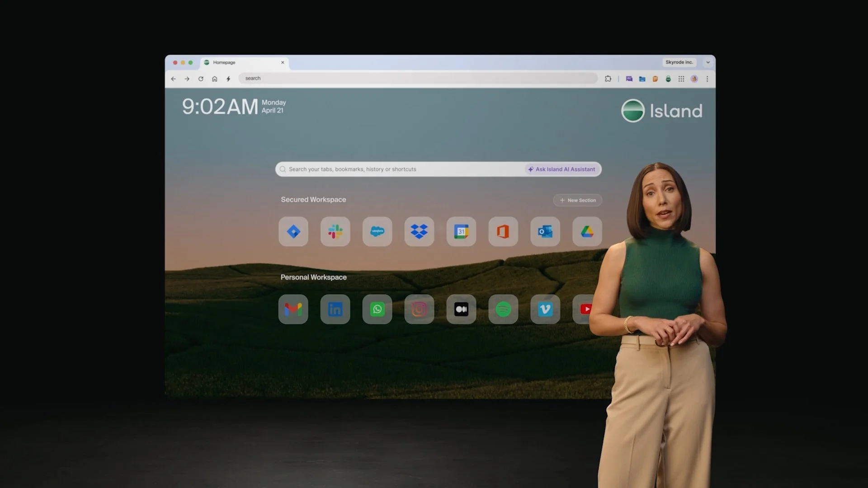Go to the home page button

pos(215,79)
